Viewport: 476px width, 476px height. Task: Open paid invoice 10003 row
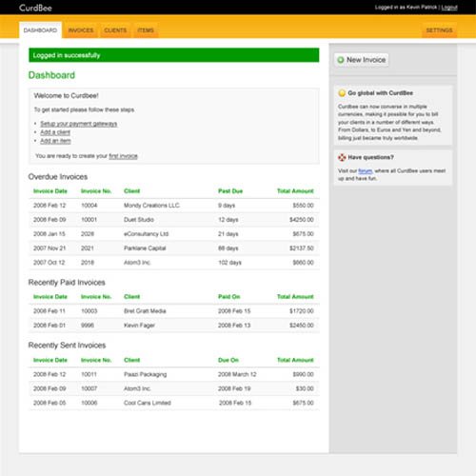click(x=174, y=311)
